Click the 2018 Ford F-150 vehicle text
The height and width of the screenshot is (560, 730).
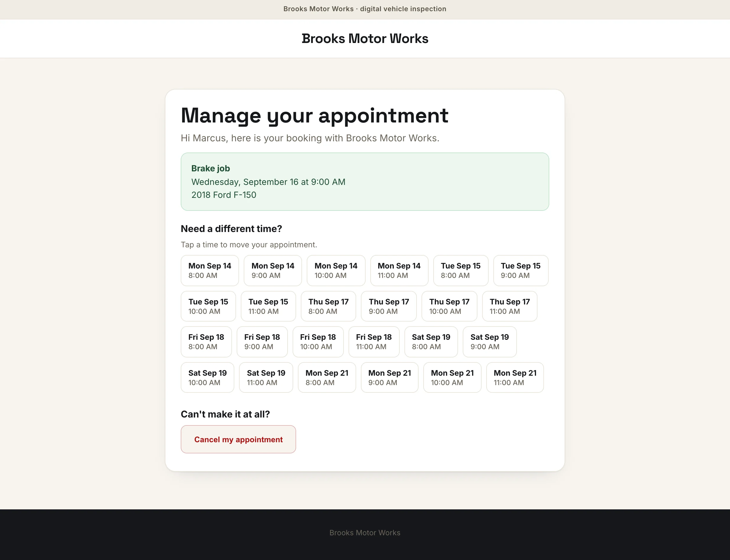[224, 195]
